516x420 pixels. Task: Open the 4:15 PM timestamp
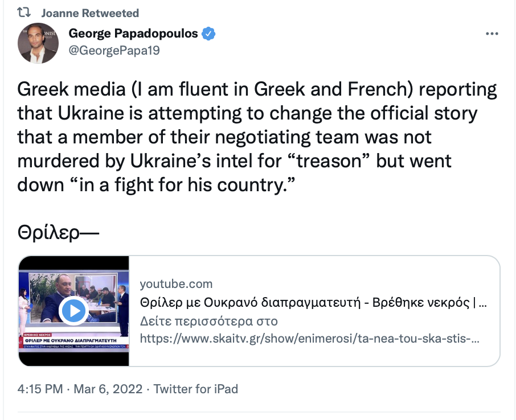point(40,389)
